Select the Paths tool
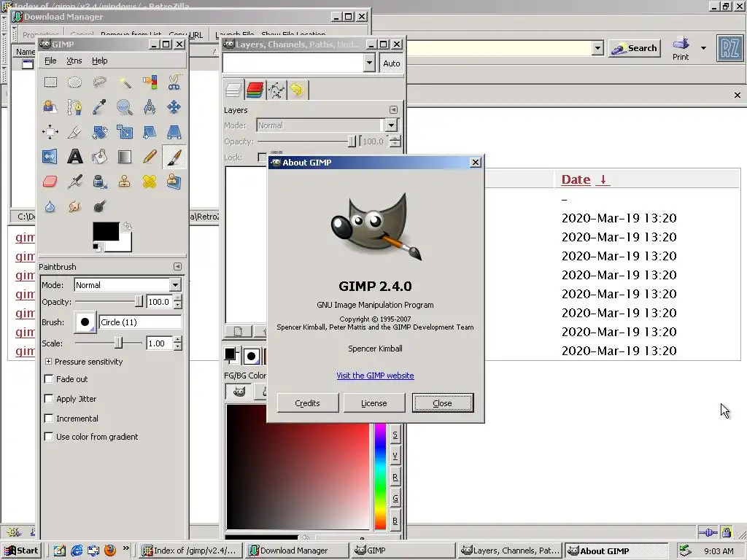Image resolution: width=747 pixels, height=560 pixels. [75, 107]
